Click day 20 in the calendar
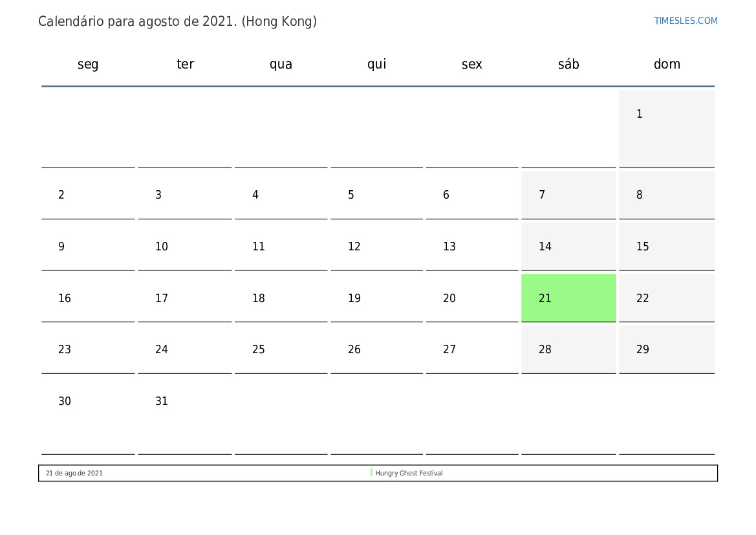The height and width of the screenshot is (535, 756). (472, 298)
